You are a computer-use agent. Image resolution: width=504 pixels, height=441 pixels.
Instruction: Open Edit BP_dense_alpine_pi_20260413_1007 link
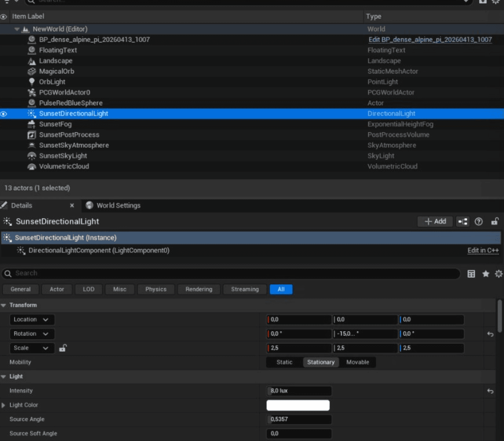click(430, 40)
